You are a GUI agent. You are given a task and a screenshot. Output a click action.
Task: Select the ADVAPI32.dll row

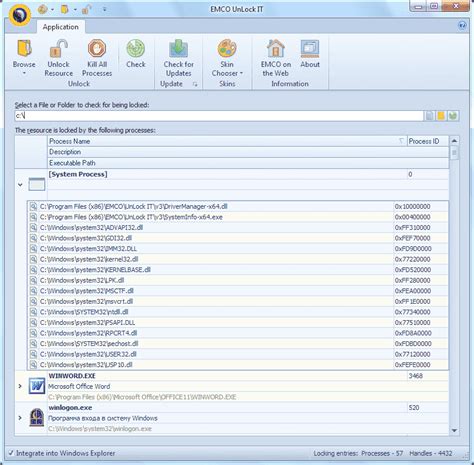click(x=238, y=228)
